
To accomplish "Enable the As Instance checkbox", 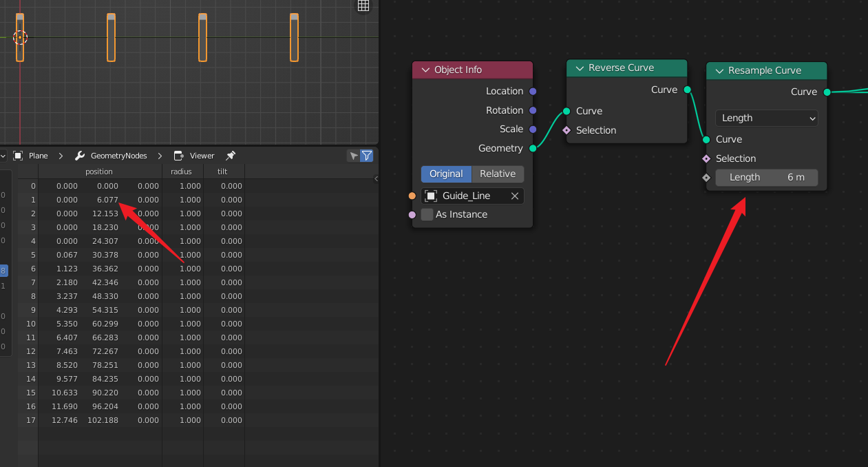I will (x=427, y=215).
